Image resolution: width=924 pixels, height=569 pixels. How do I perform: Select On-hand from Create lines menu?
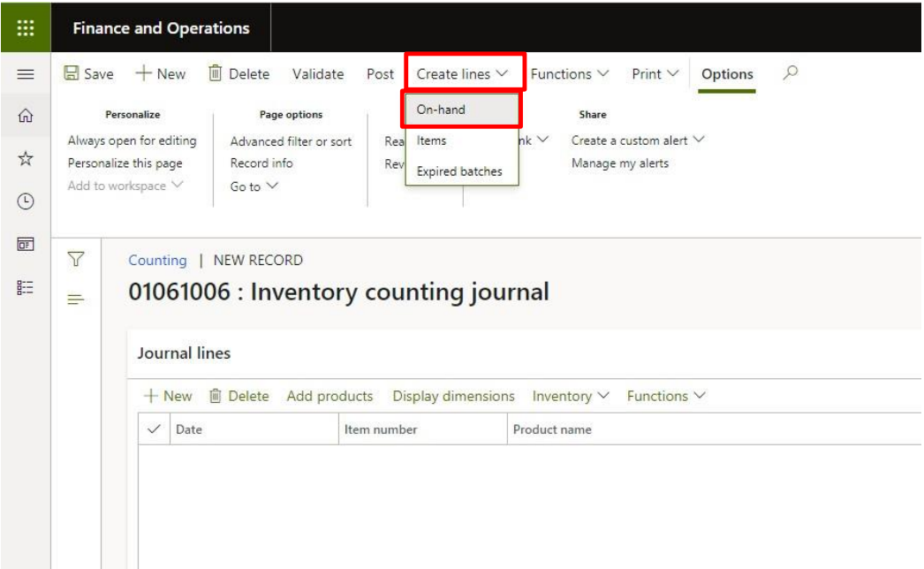coord(441,110)
